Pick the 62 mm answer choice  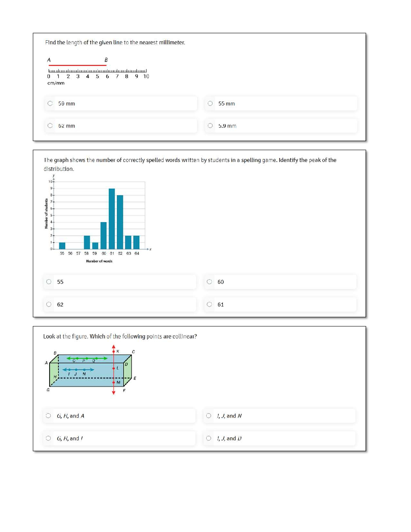(50, 126)
